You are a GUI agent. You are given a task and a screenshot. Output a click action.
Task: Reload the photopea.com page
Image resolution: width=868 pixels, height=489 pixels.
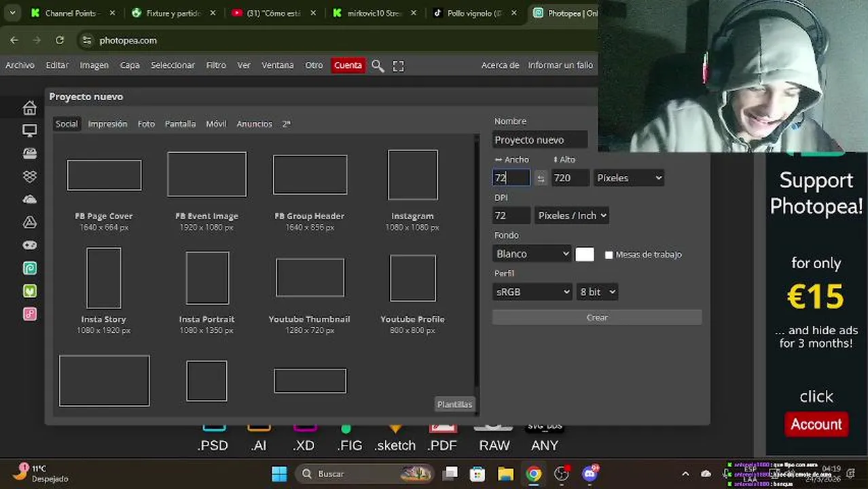pos(60,40)
